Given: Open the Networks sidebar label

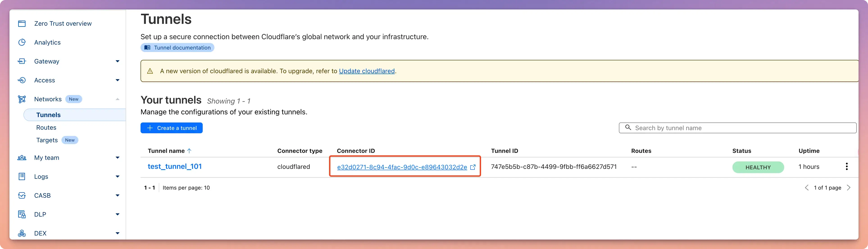Looking at the screenshot, I should pyautogui.click(x=48, y=99).
